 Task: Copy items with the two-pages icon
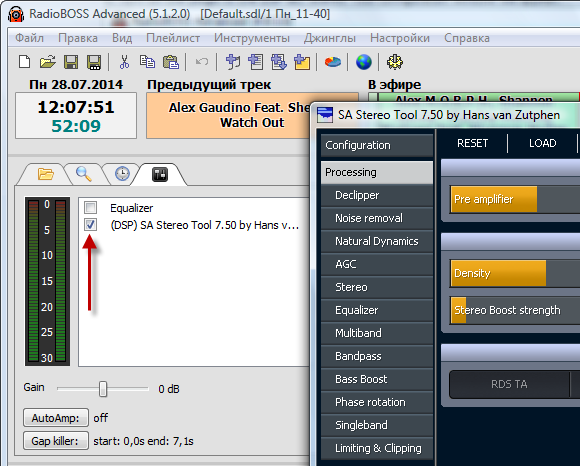pyautogui.click(x=147, y=62)
